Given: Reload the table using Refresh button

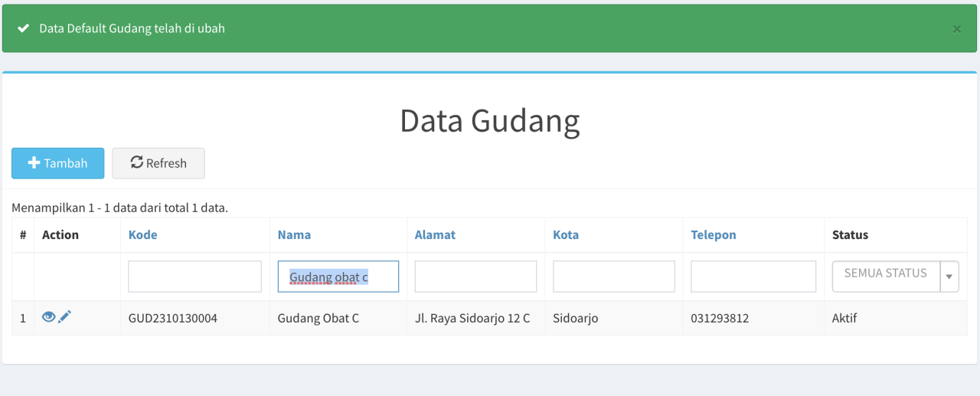Looking at the screenshot, I should 158,163.
